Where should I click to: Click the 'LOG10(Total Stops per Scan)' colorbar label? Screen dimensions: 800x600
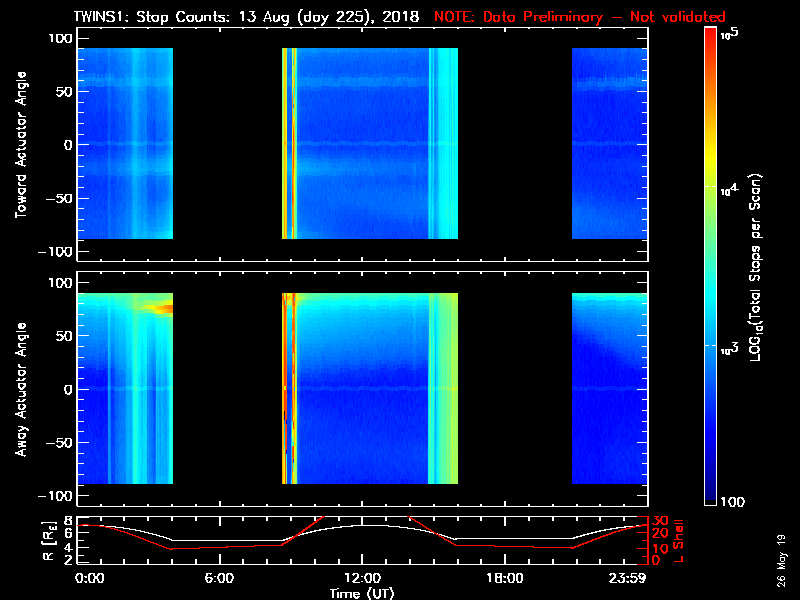tap(755, 267)
